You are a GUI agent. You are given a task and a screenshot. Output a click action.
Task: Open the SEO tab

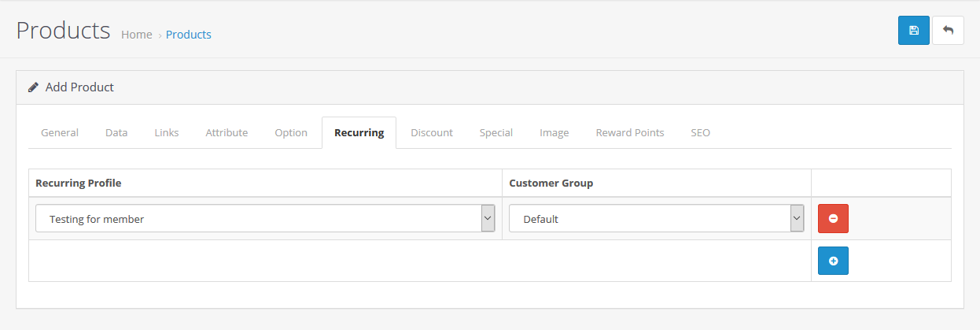click(701, 132)
